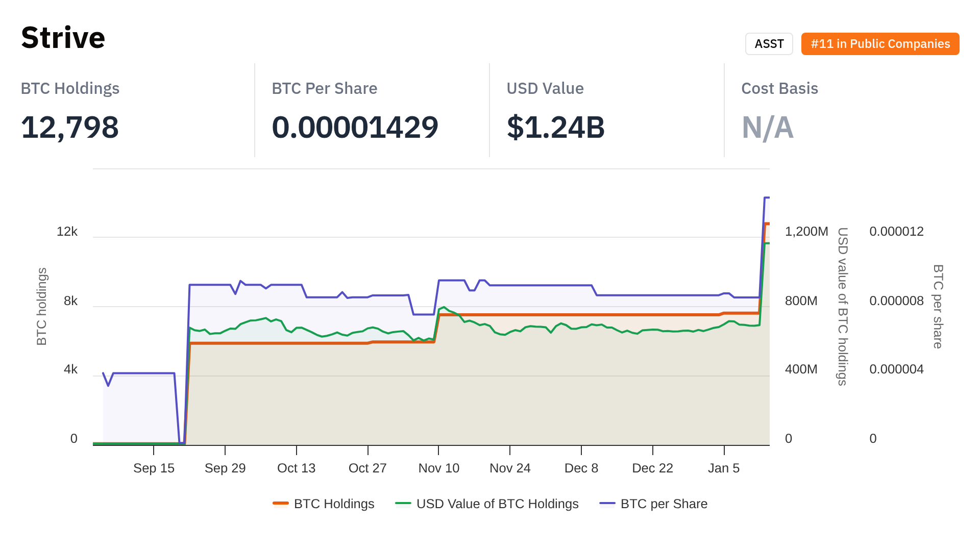Click the BTC Per Share value 0.00001429

click(355, 128)
